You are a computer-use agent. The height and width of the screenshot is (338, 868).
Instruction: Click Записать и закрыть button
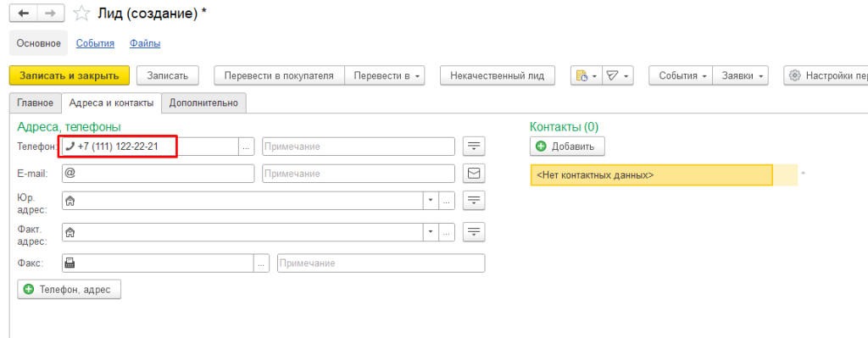pos(70,75)
